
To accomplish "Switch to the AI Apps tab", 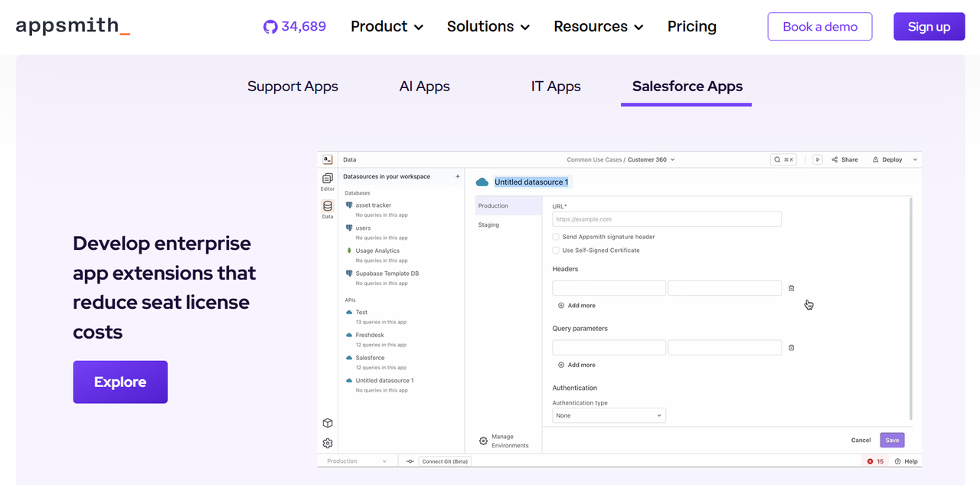I will click(424, 87).
